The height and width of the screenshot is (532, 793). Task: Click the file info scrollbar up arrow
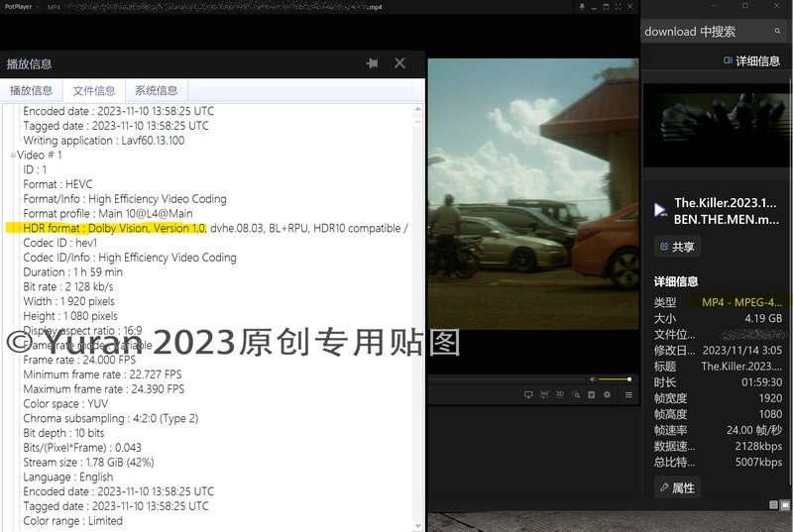(417, 109)
